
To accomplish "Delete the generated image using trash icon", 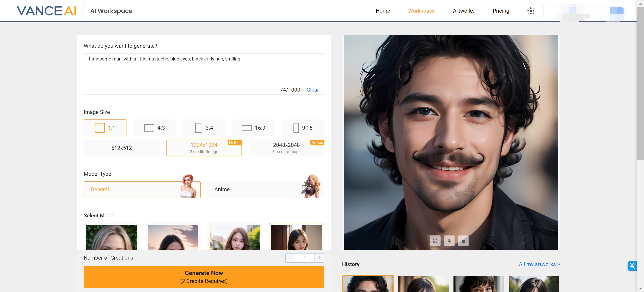I will pos(463,241).
